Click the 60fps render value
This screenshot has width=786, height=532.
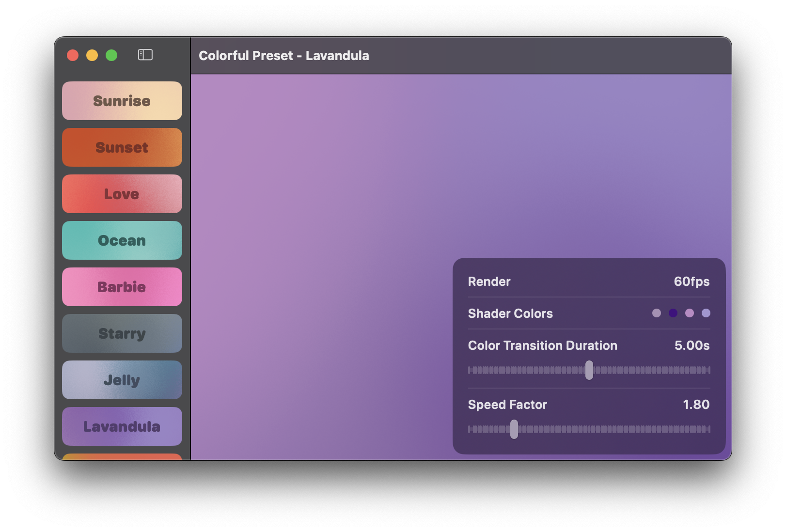pos(692,282)
